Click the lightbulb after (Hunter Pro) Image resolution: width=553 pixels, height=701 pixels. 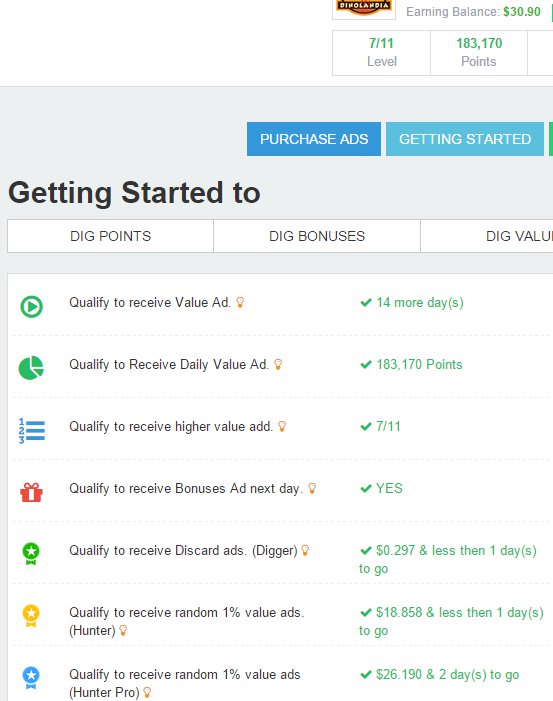147,693
